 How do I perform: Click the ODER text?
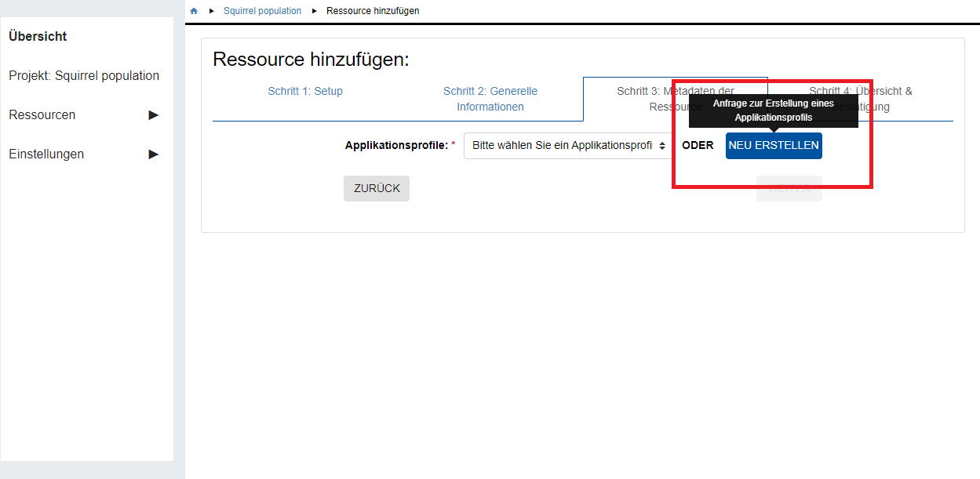[698, 145]
